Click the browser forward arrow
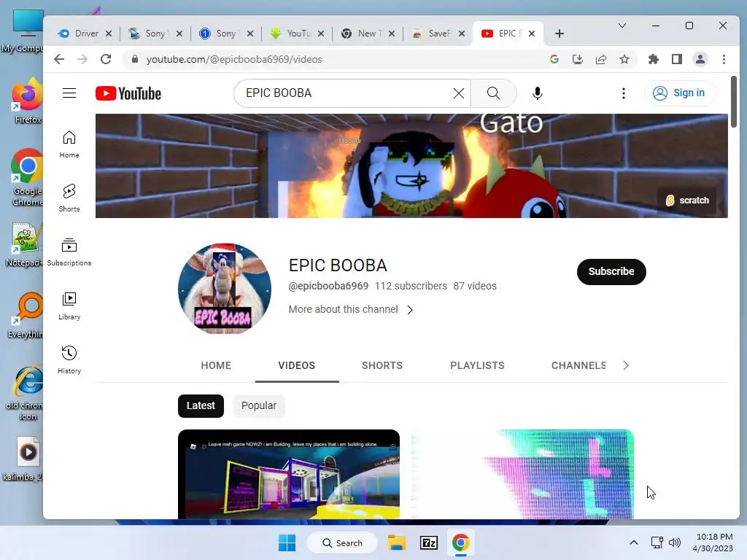Image resolution: width=747 pixels, height=560 pixels. (82, 59)
